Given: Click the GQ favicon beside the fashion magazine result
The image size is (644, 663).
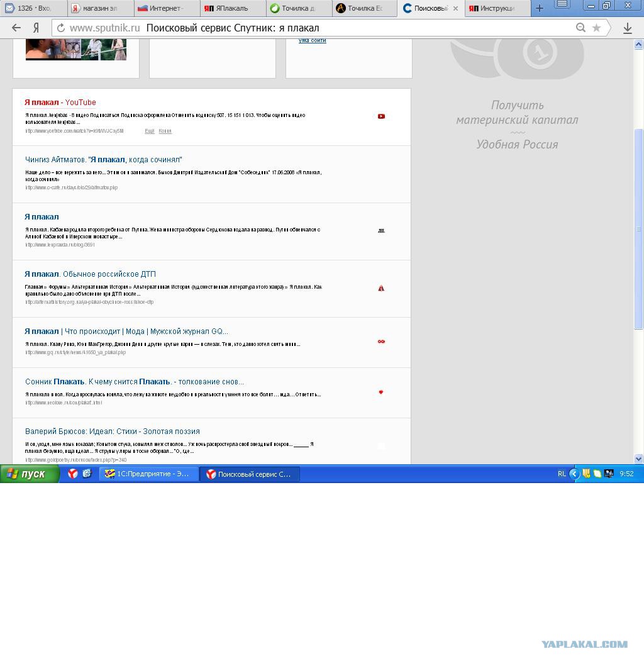Looking at the screenshot, I should point(381,341).
